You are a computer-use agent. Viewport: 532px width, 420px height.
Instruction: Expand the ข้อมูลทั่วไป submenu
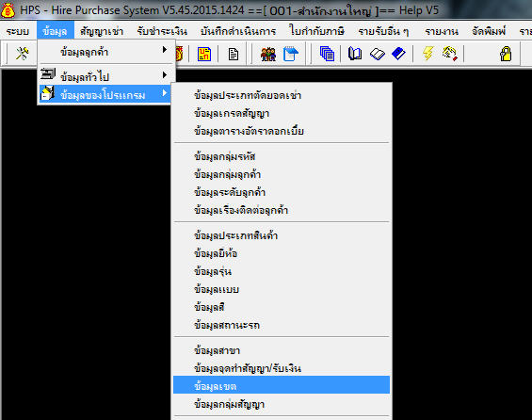(x=106, y=75)
